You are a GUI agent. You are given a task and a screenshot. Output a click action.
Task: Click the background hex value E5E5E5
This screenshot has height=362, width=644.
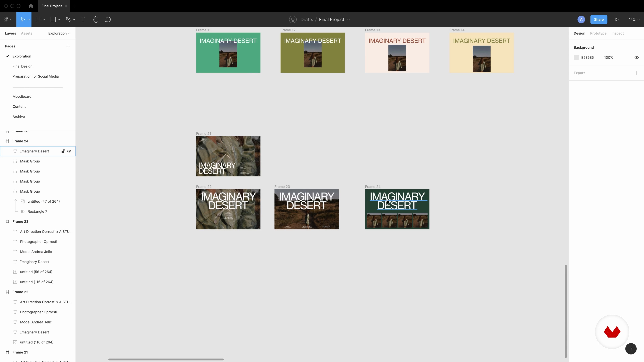pos(587,57)
